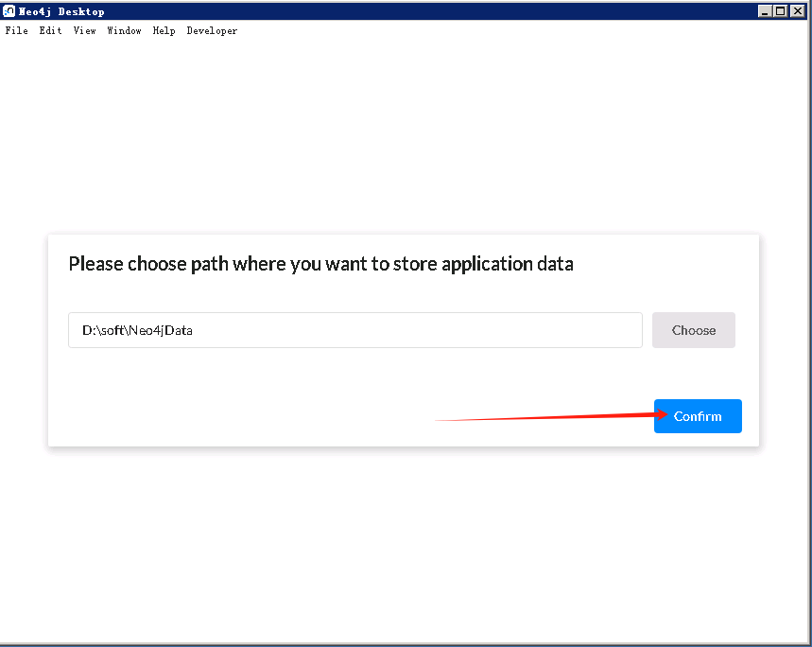The height and width of the screenshot is (647, 812).
Task: Open the View menu
Action: [84, 30]
